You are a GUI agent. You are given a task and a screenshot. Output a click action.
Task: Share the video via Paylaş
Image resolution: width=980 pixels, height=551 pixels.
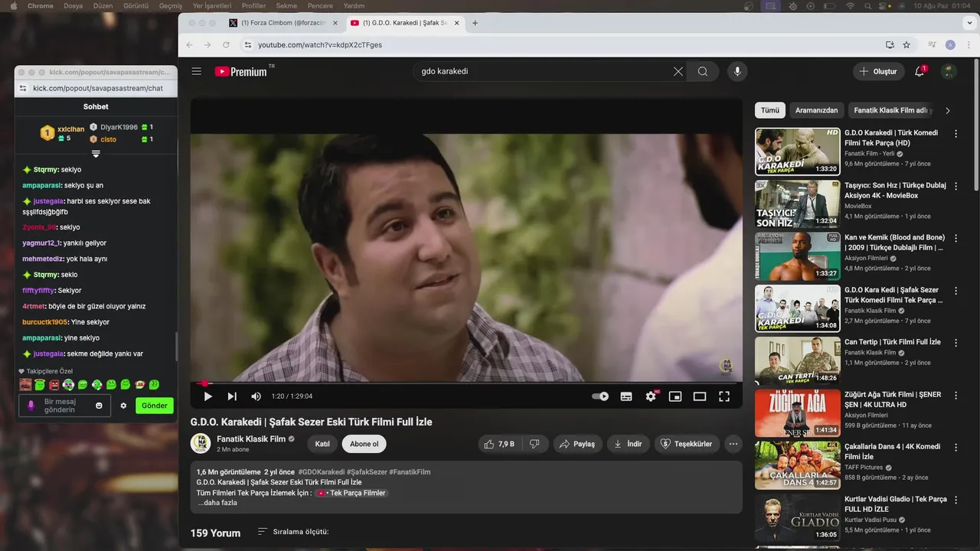(577, 444)
